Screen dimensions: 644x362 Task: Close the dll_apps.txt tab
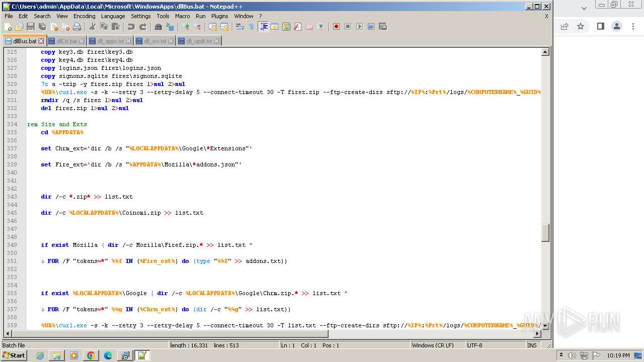(x=128, y=41)
